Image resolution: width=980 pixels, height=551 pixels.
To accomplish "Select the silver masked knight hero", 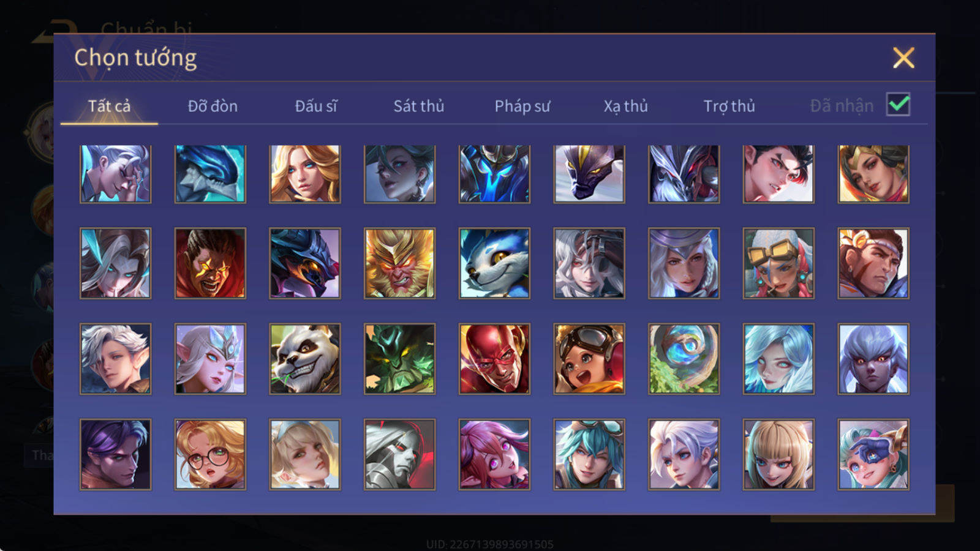I will tap(399, 454).
